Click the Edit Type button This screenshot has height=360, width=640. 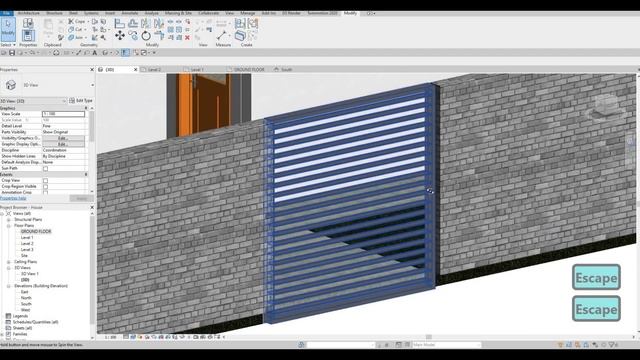(x=81, y=101)
